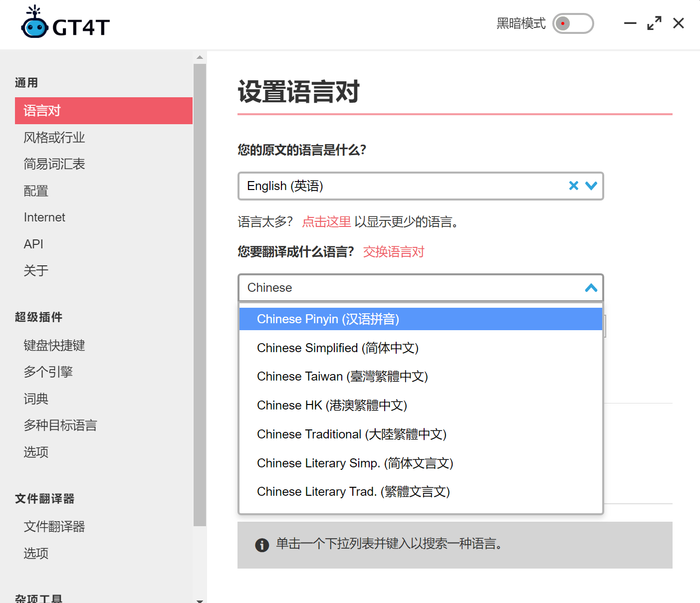
Task: Select Chinese Pinyin (汉语拼音) option
Action: pyautogui.click(x=328, y=319)
